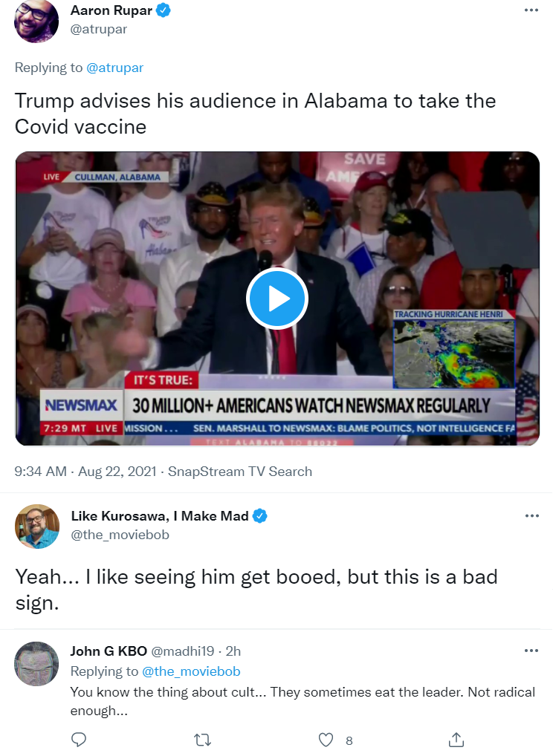
Task: Open the Aaron Rupar display name
Action: [x=111, y=10]
